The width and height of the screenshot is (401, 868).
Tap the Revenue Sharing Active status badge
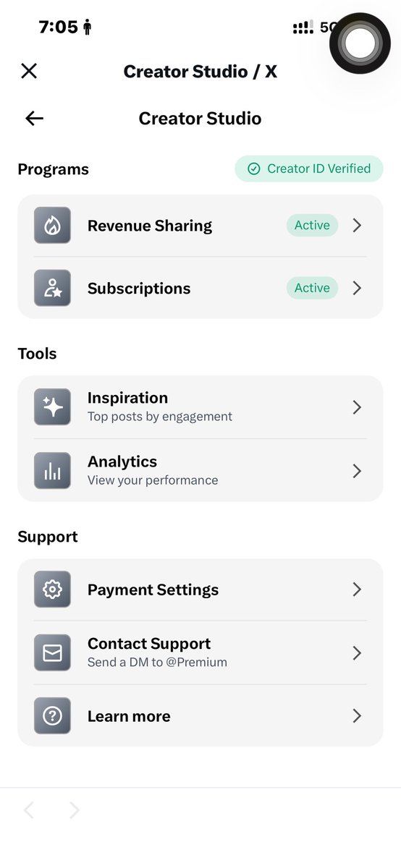pyautogui.click(x=312, y=225)
